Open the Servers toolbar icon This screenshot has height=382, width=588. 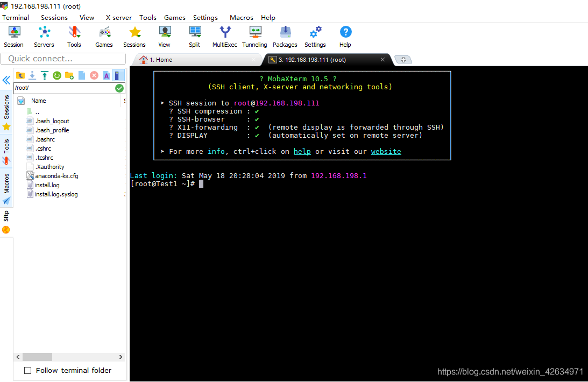coord(44,37)
